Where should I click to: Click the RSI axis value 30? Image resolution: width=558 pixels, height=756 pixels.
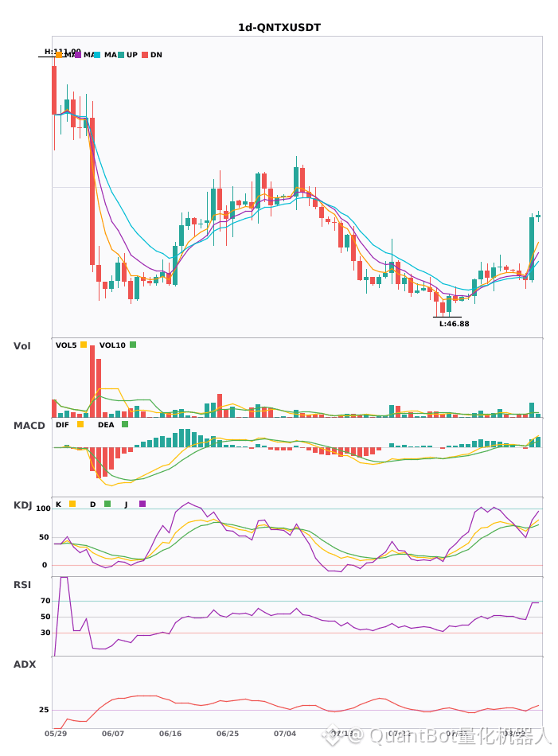pyautogui.click(x=45, y=633)
